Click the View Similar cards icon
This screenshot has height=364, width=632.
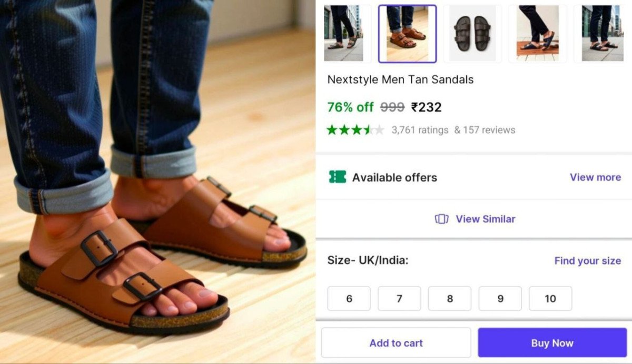pos(441,219)
